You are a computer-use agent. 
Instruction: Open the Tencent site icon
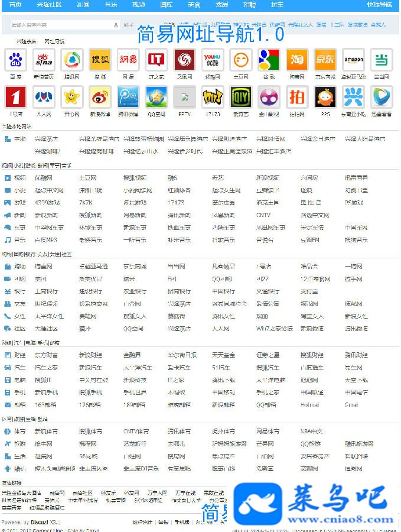pos(72,60)
